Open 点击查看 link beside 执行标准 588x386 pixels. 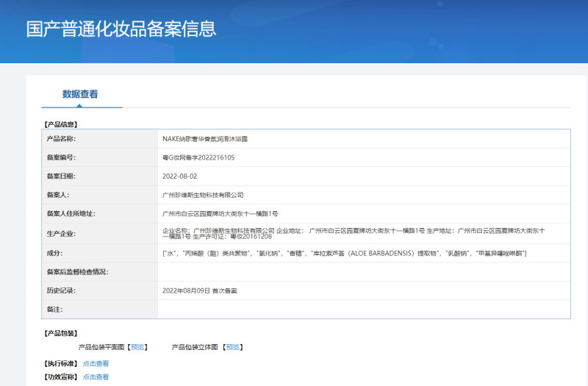click(96, 363)
